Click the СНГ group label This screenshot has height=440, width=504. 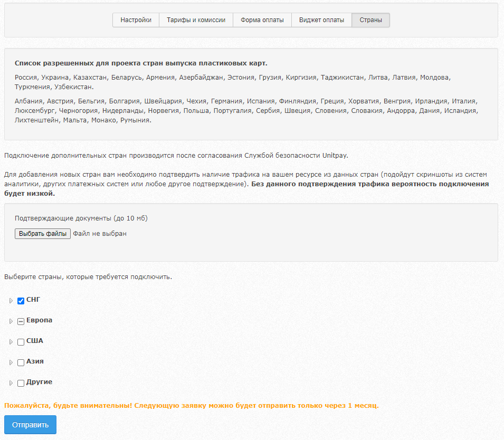[33, 300]
